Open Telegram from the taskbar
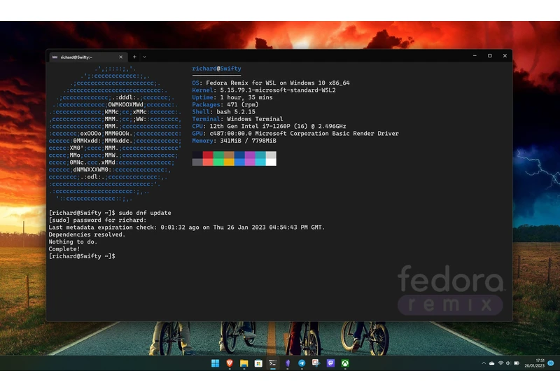Screen dimensions: 560x392 (302, 363)
